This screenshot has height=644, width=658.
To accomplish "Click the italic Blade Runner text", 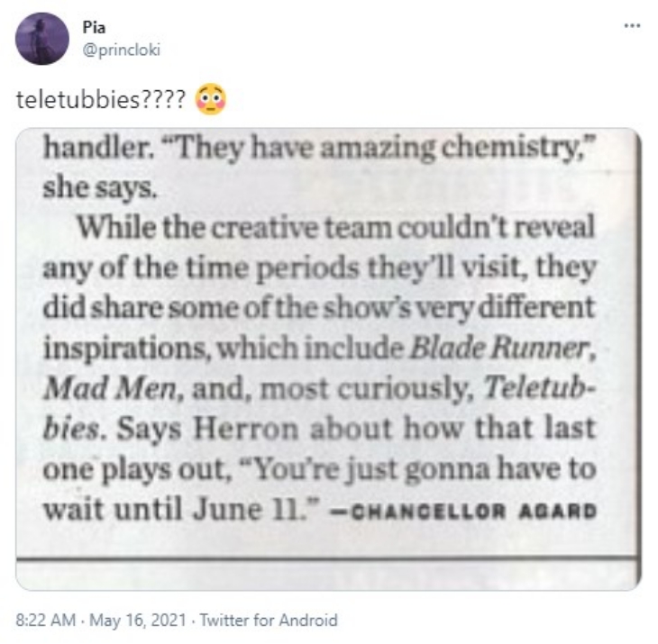I will [x=498, y=348].
